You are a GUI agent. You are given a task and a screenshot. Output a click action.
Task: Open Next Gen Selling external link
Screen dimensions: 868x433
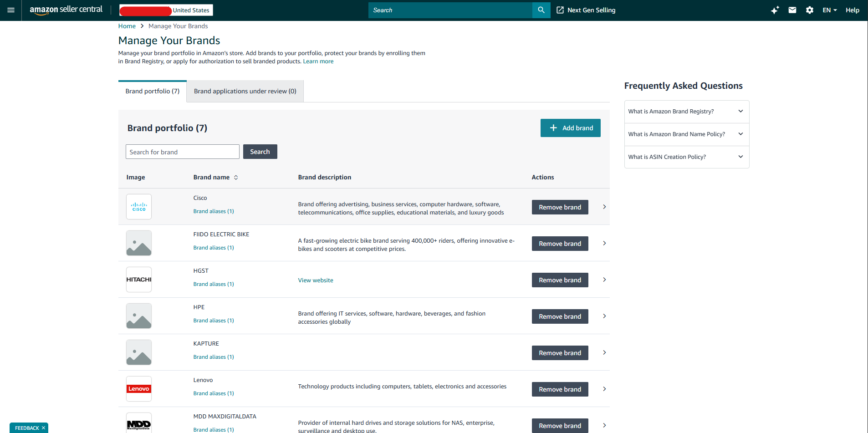[586, 10]
